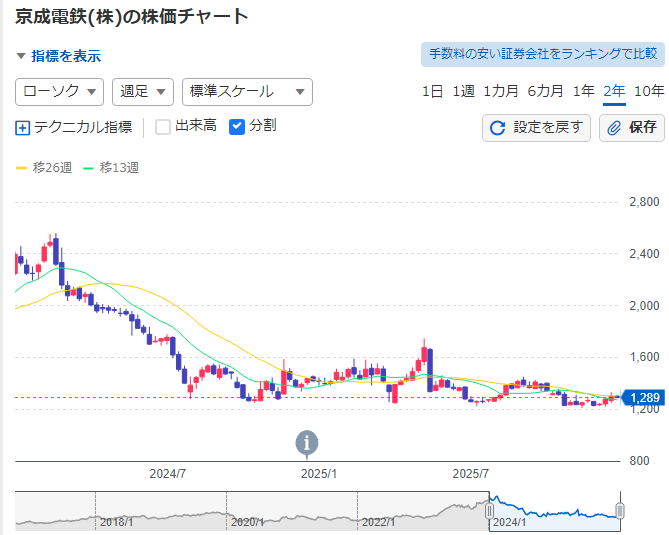Click the 1,600 price axis label
Image resolution: width=669 pixels, height=535 pixels.
click(644, 357)
